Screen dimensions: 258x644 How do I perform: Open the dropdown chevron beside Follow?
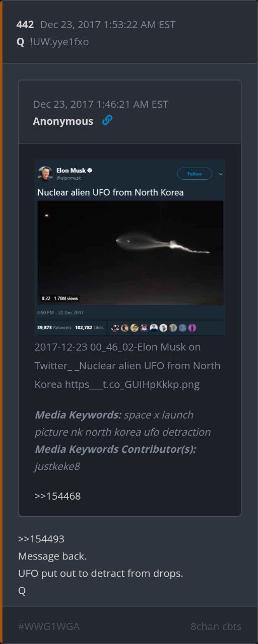click(220, 174)
